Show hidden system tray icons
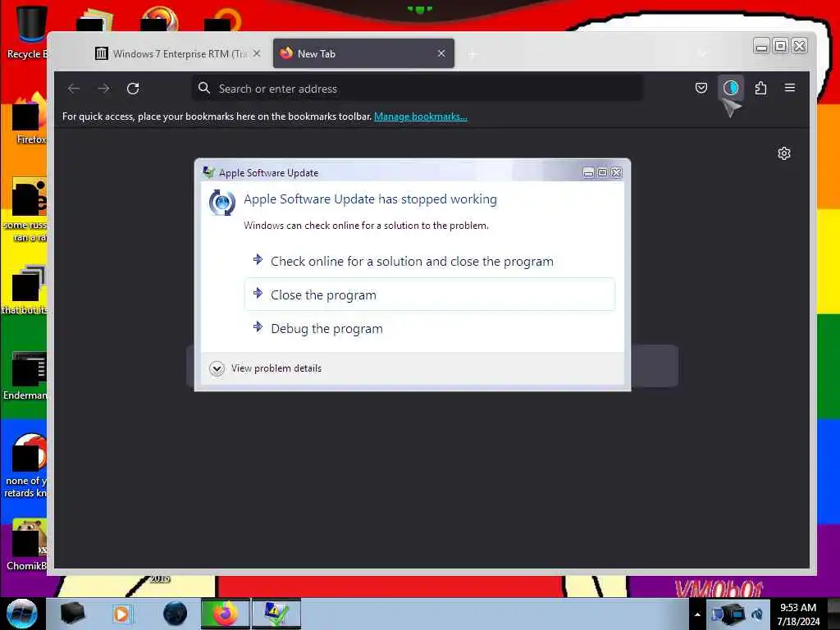The image size is (840, 630). 697,614
